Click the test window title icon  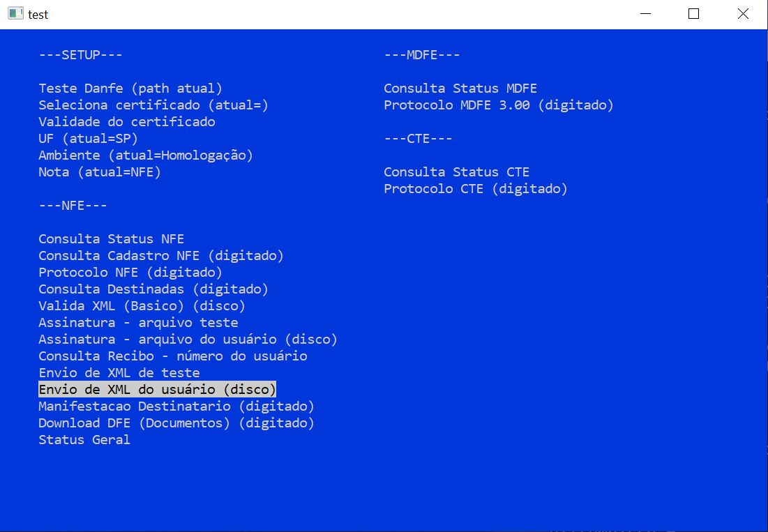coord(15,14)
